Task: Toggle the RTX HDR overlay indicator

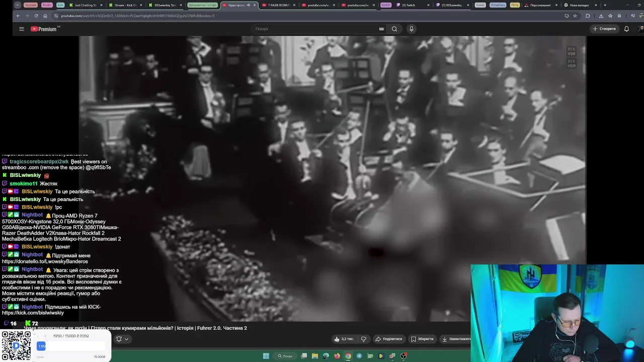Action: pos(572,63)
